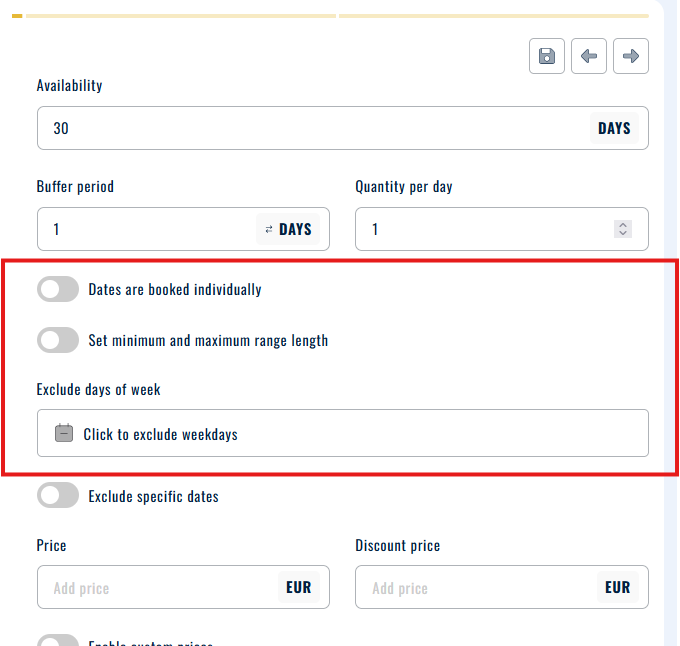Click the DAYS label in Availability field
Image resolution: width=680 pixels, height=646 pixels.
(x=614, y=128)
